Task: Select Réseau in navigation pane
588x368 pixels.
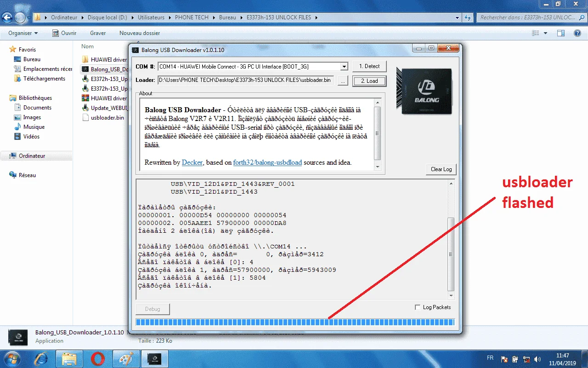Action: (23, 175)
